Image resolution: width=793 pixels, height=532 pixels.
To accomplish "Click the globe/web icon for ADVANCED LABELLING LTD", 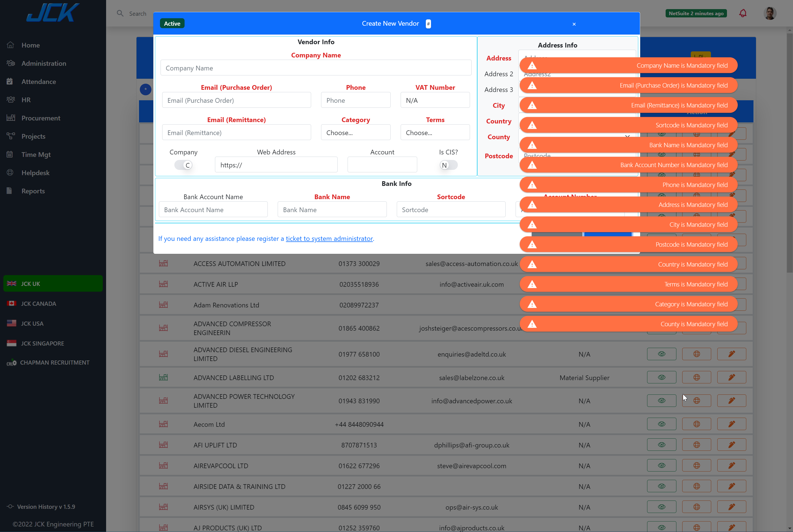I will click(x=697, y=377).
